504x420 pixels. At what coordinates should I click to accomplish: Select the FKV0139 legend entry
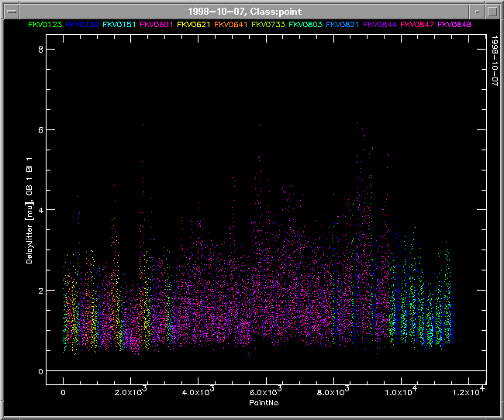pos(81,25)
